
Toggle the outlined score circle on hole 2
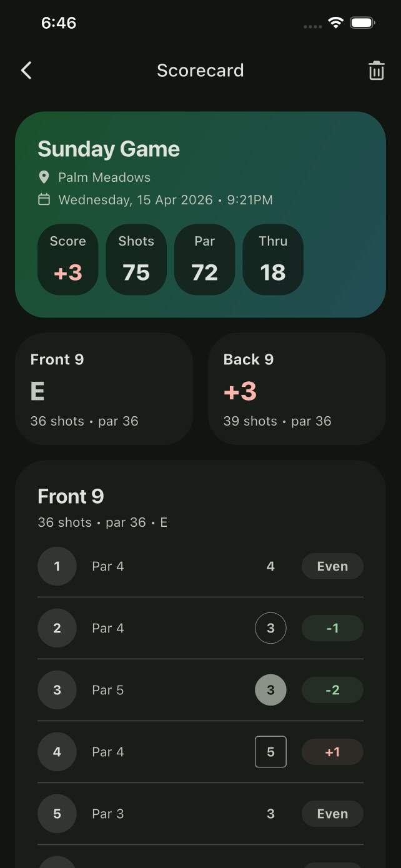pyautogui.click(x=270, y=628)
